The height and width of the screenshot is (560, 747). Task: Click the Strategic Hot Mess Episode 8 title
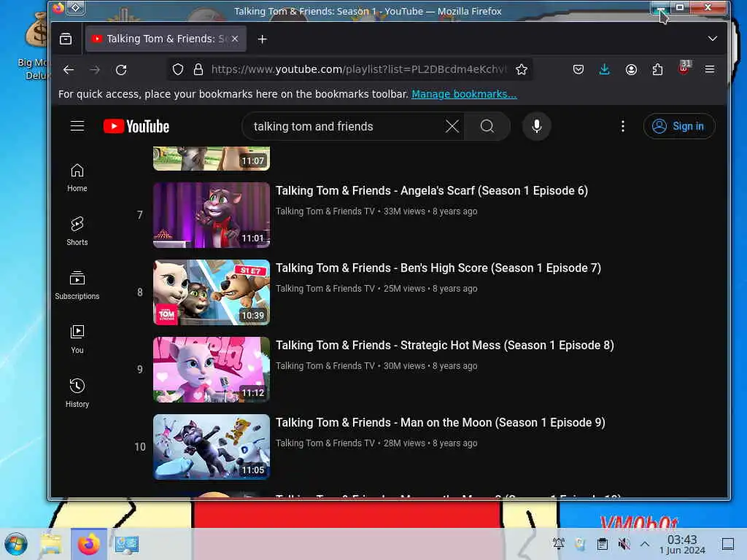[x=444, y=345]
